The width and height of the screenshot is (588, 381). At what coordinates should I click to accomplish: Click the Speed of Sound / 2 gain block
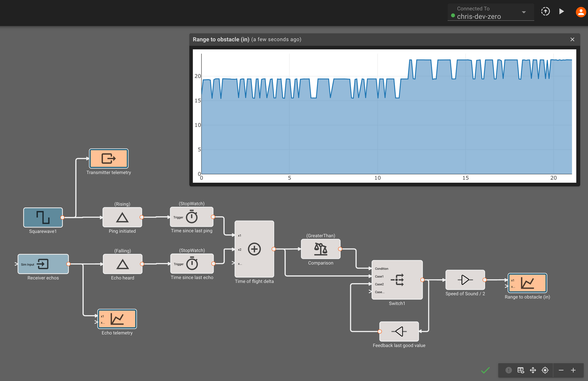(465, 280)
